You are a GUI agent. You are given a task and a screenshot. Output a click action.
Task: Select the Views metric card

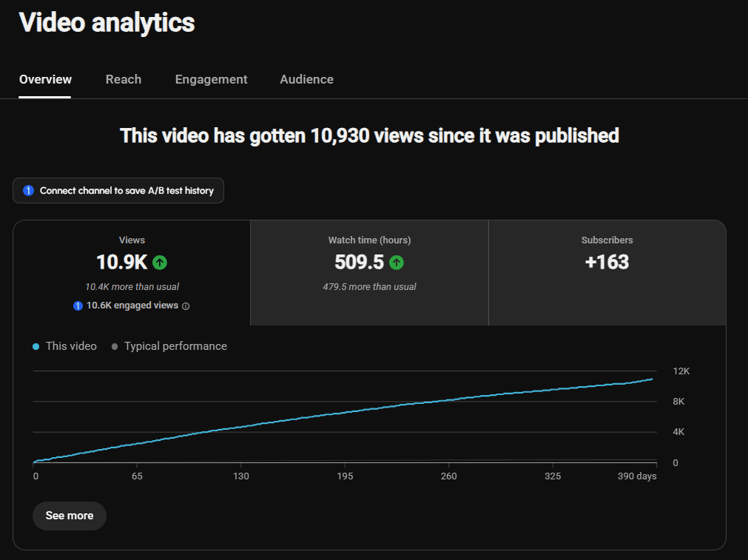coord(132,273)
